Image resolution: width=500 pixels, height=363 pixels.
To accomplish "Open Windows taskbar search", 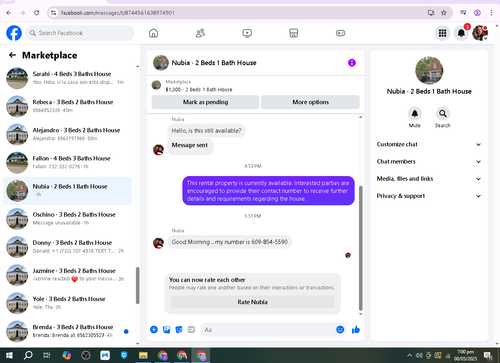I will coord(28,355).
